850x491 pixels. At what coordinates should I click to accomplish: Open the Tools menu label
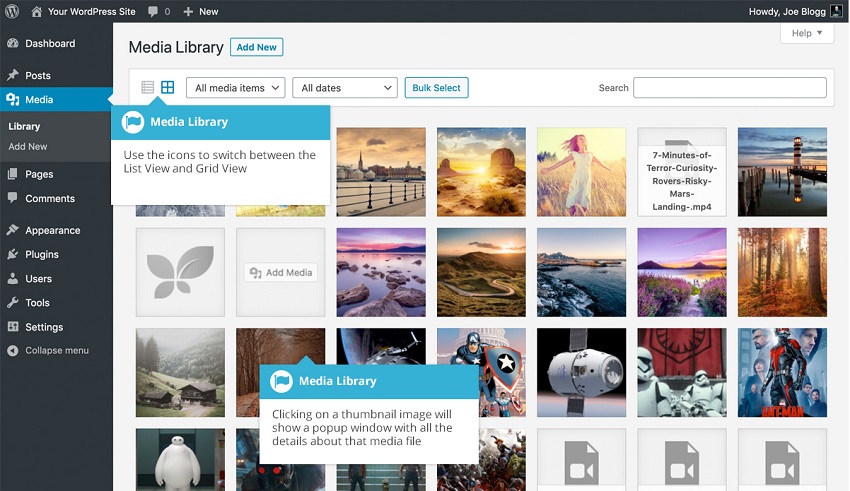click(37, 302)
